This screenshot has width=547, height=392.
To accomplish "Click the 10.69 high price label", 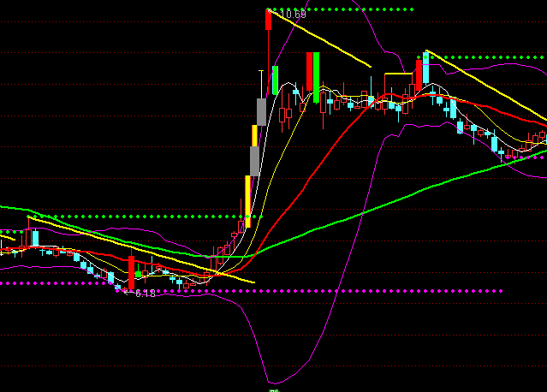I will click(293, 15).
